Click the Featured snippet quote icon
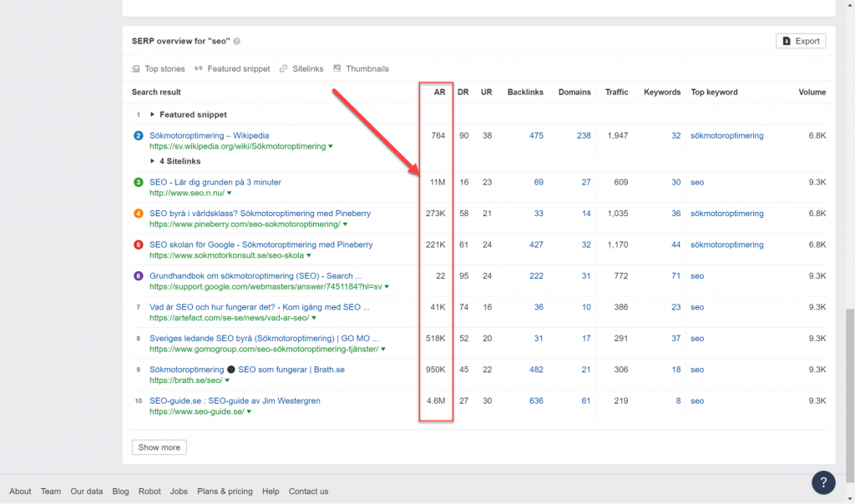Image resolution: width=855 pixels, height=504 pixels. pyautogui.click(x=199, y=68)
